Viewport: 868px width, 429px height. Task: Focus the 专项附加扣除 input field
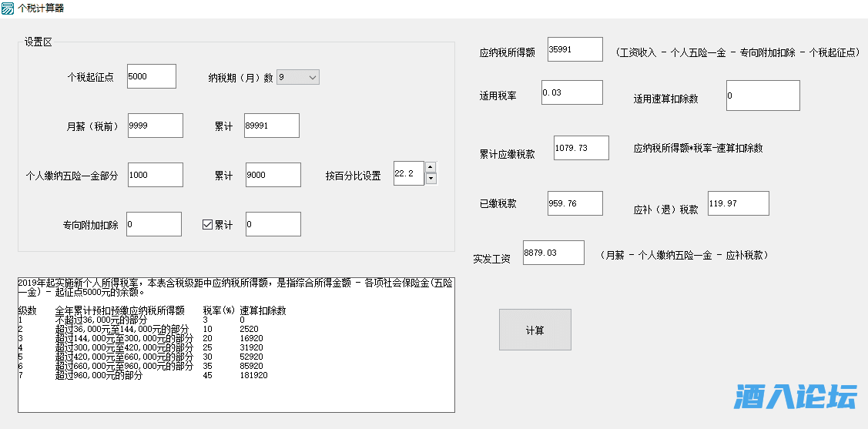point(153,224)
